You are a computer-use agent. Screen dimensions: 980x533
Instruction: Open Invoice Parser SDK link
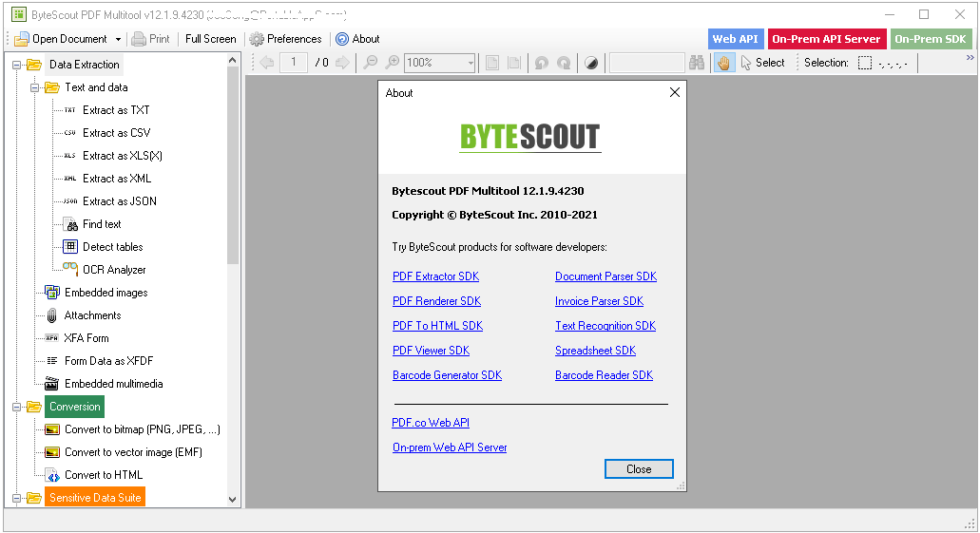coord(599,301)
